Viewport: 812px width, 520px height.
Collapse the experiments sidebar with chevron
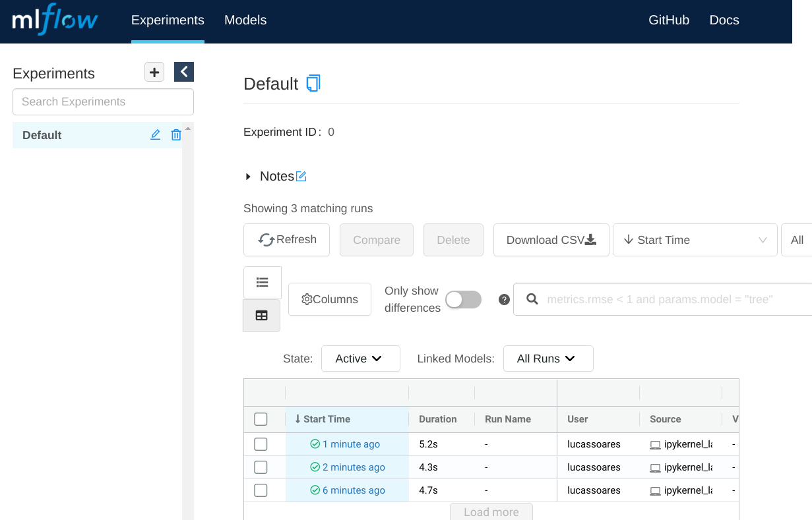tap(184, 72)
